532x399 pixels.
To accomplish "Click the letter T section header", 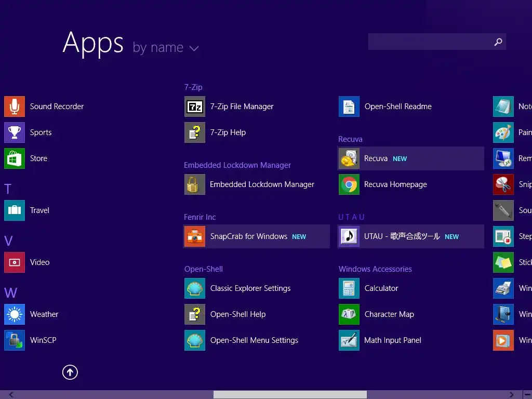I will 8,189.
